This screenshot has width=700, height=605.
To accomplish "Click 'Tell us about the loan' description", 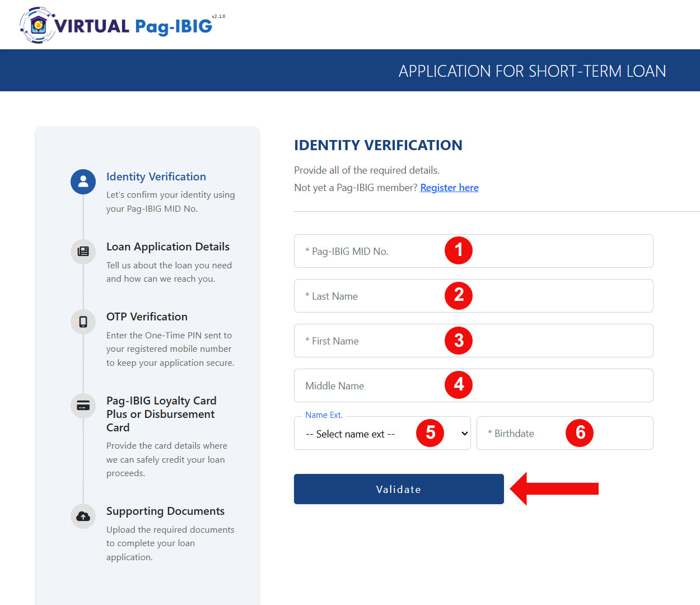I will 169,272.
